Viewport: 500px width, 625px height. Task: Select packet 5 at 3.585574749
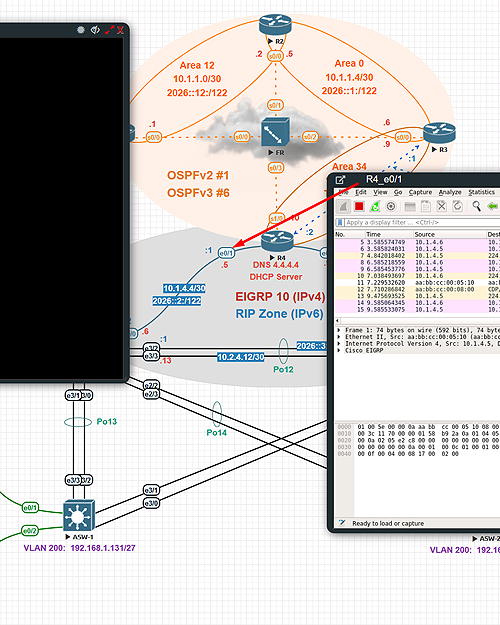pos(417,242)
